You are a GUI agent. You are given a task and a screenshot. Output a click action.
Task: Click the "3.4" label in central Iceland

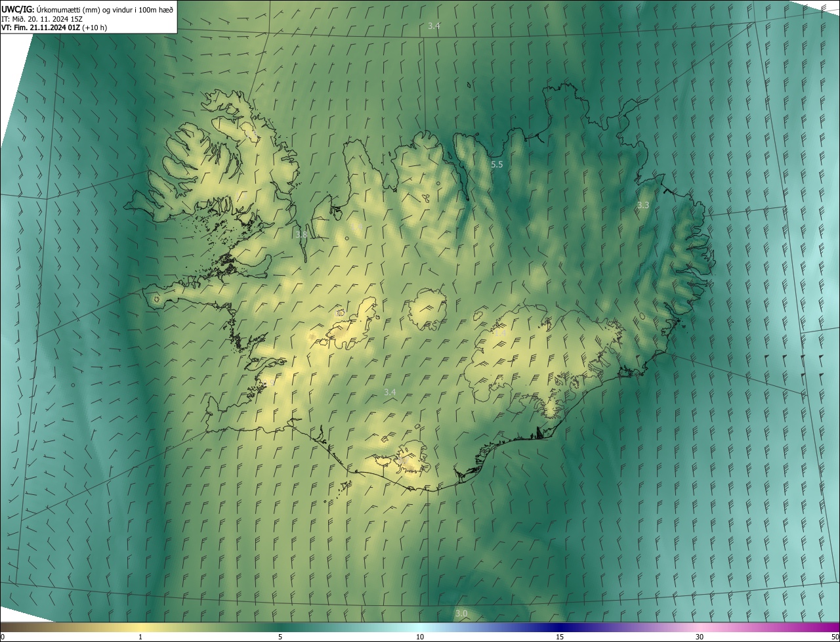click(390, 392)
